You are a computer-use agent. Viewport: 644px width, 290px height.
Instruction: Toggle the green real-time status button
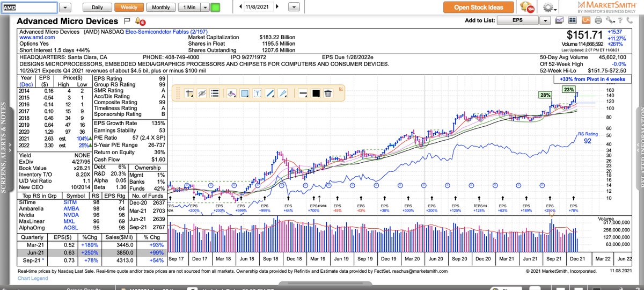tap(215, 8)
